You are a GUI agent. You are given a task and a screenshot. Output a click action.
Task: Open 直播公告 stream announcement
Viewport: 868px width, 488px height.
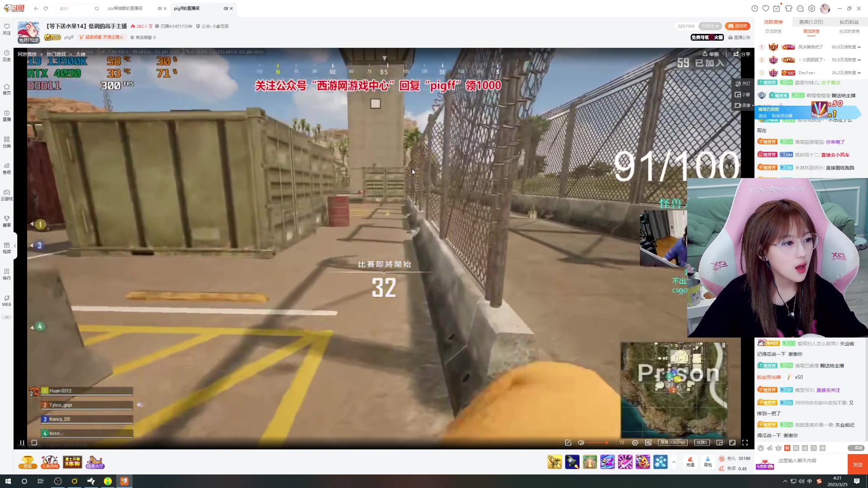[739, 38]
